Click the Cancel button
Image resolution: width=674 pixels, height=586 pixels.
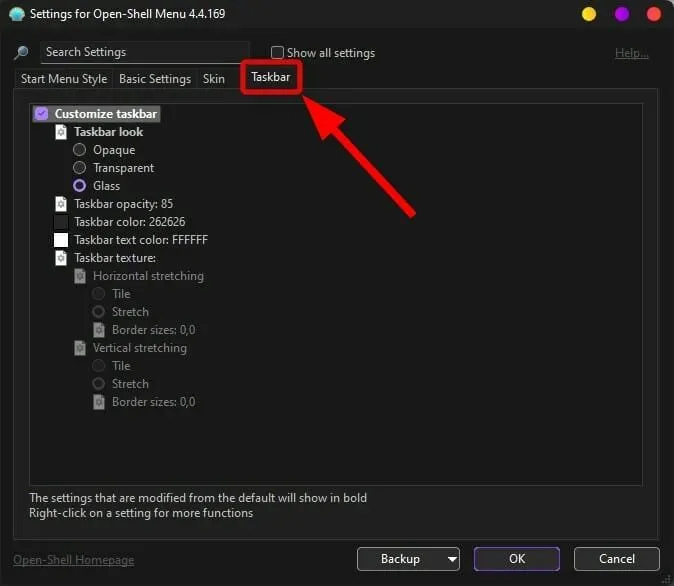(x=616, y=559)
